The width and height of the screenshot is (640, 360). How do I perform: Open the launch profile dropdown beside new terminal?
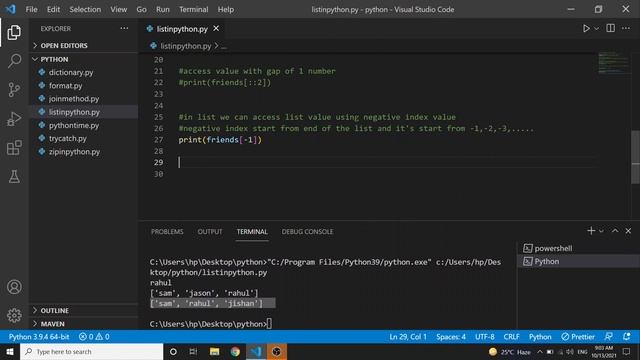tap(601, 231)
